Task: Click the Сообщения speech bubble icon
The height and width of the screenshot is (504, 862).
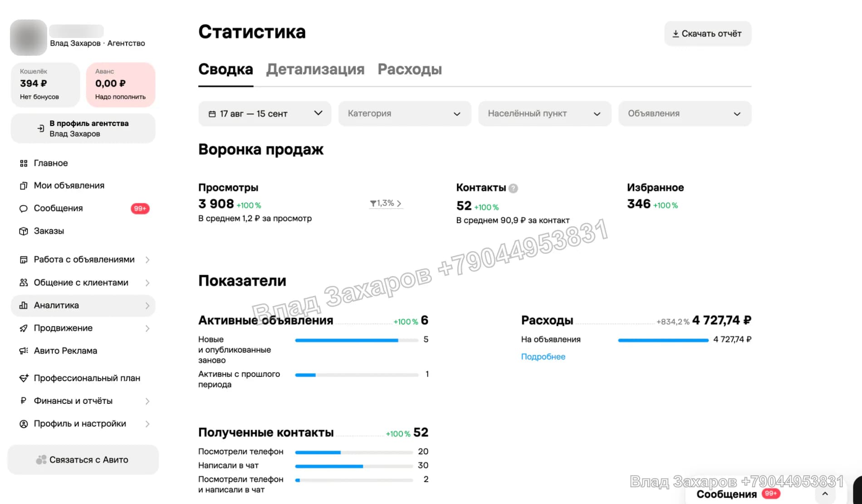Action: (24, 208)
